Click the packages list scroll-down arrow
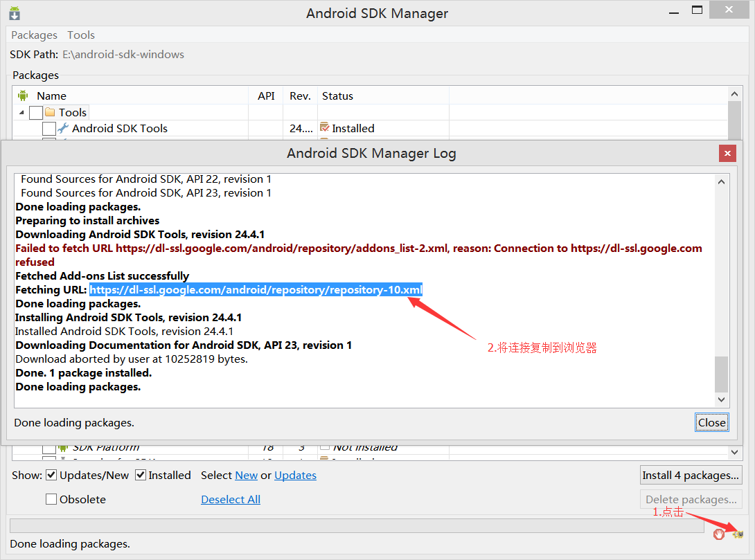Viewport: 755px width, 560px height. click(x=734, y=452)
